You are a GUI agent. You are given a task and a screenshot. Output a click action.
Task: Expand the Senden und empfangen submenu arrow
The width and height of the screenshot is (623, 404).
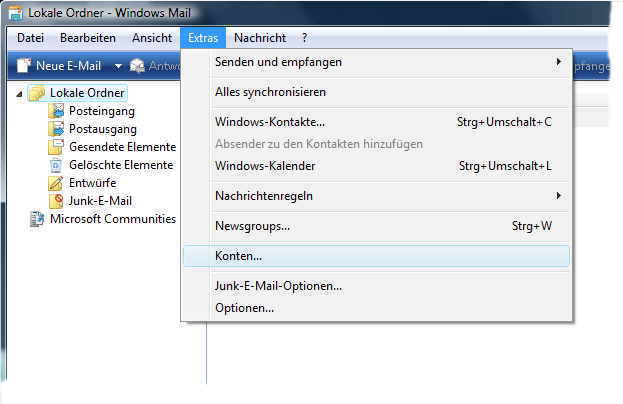559,62
